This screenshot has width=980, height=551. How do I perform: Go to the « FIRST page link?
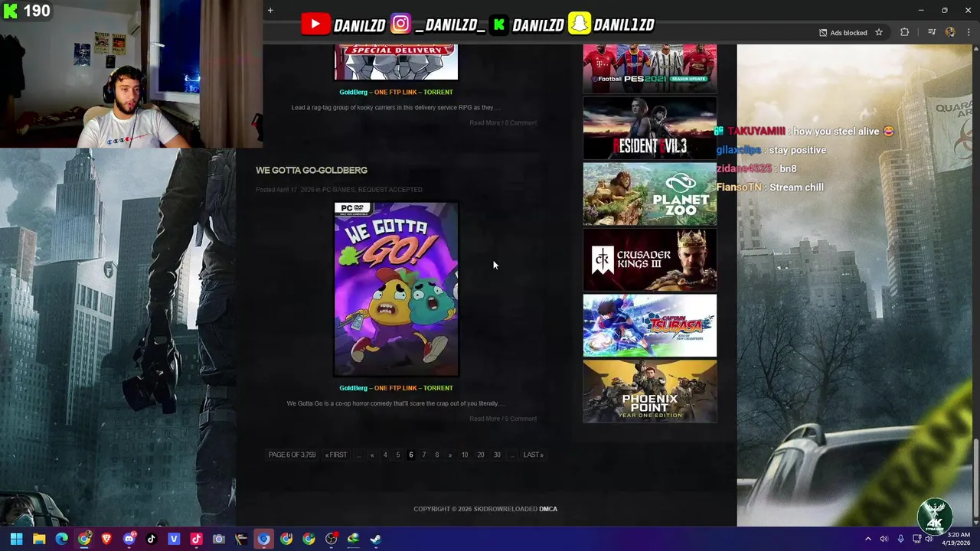click(x=336, y=455)
